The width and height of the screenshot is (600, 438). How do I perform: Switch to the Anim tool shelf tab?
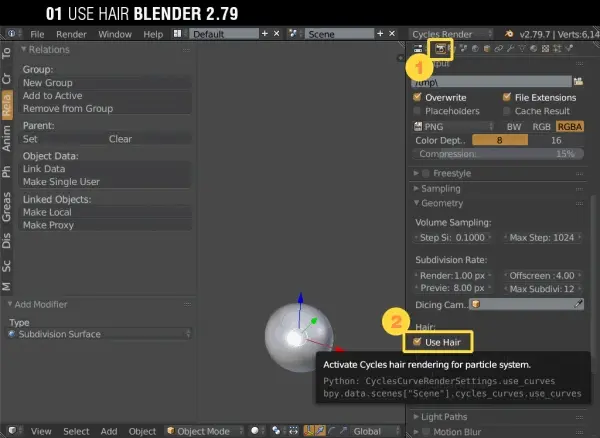click(7, 138)
